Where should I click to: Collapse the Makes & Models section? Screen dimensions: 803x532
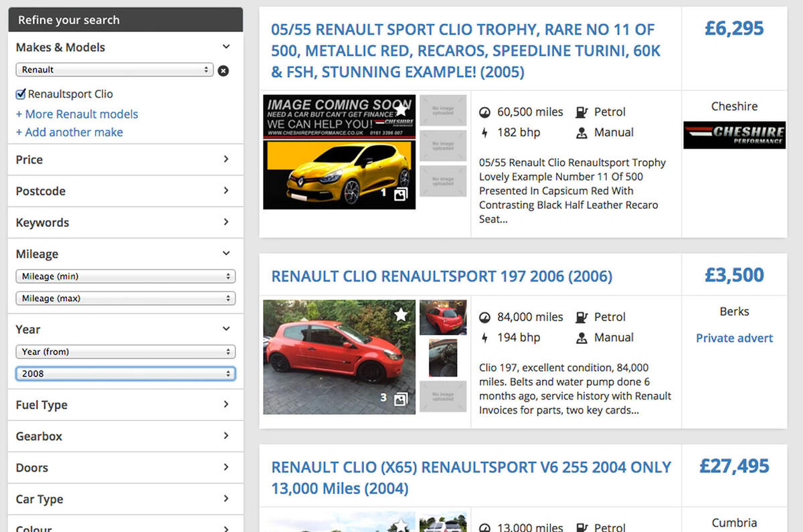click(226, 47)
